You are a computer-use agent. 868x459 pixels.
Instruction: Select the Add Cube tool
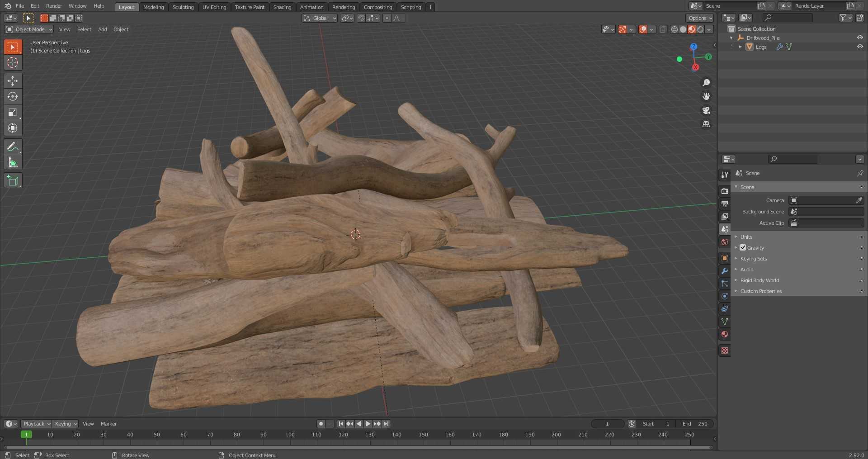point(13,180)
